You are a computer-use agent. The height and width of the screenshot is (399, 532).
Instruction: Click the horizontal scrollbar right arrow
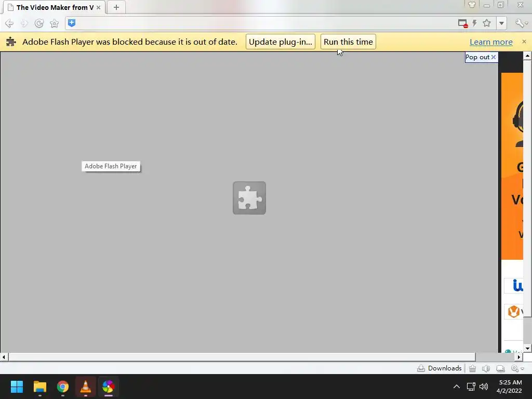519,357
